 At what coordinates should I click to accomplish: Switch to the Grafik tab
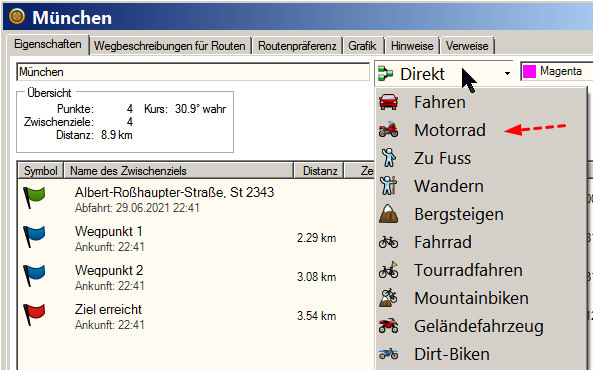click(x=362, y=46)
